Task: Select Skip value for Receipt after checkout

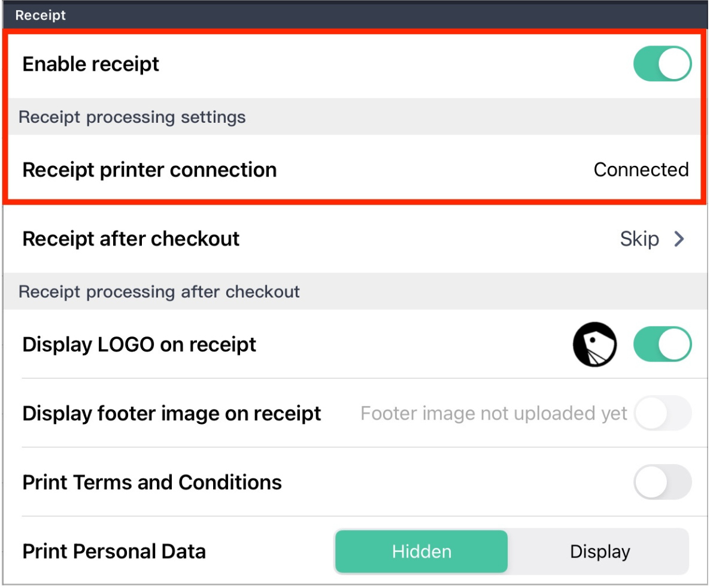Action: (x=639, y=239)
